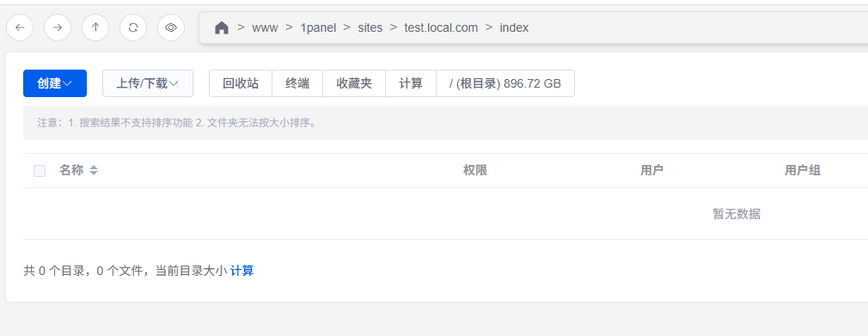Refresh the file list
868x336 pixels.
click(133, 27)
